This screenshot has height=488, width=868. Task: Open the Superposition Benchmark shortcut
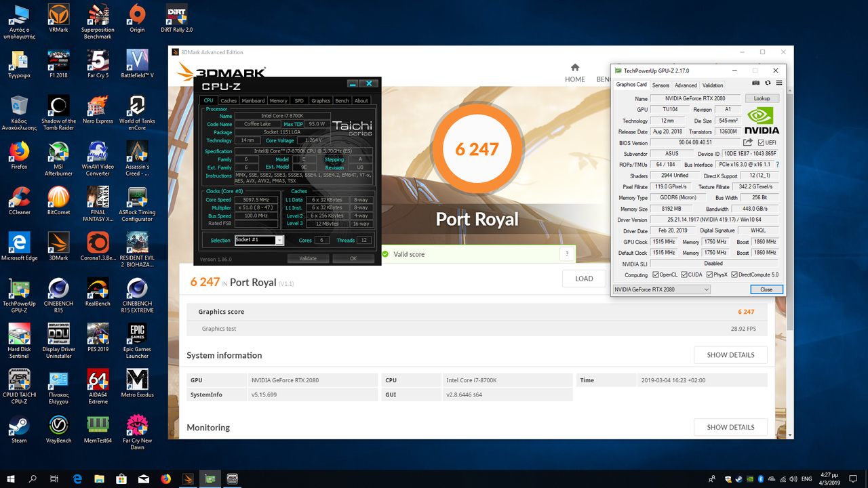click(x=98, y=22)
